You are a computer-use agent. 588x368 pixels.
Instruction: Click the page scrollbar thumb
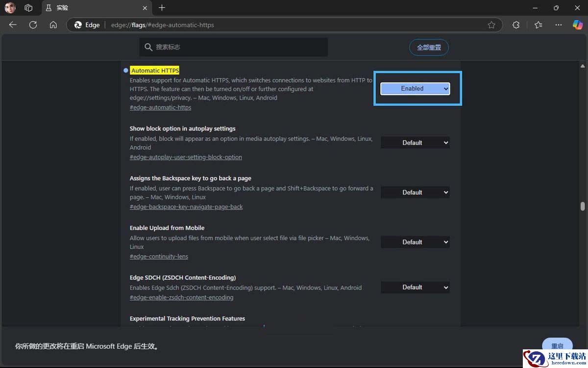[x=583, y=207]
